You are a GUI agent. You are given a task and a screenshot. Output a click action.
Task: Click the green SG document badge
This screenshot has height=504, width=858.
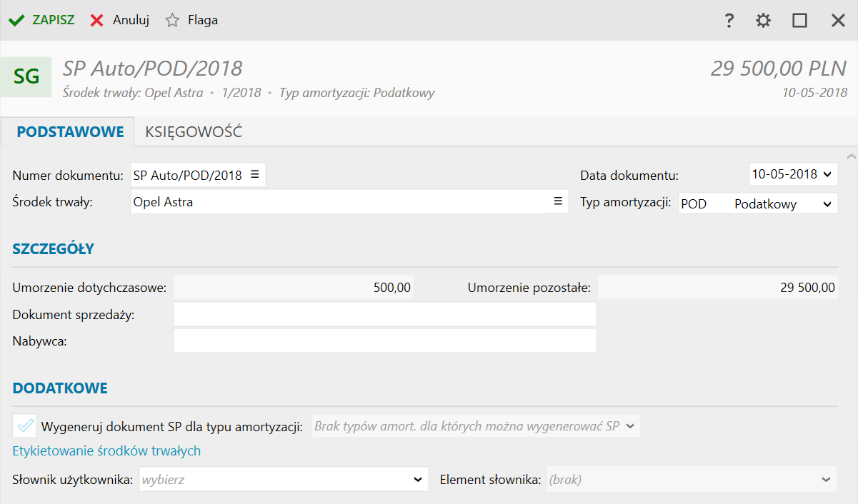26,76
